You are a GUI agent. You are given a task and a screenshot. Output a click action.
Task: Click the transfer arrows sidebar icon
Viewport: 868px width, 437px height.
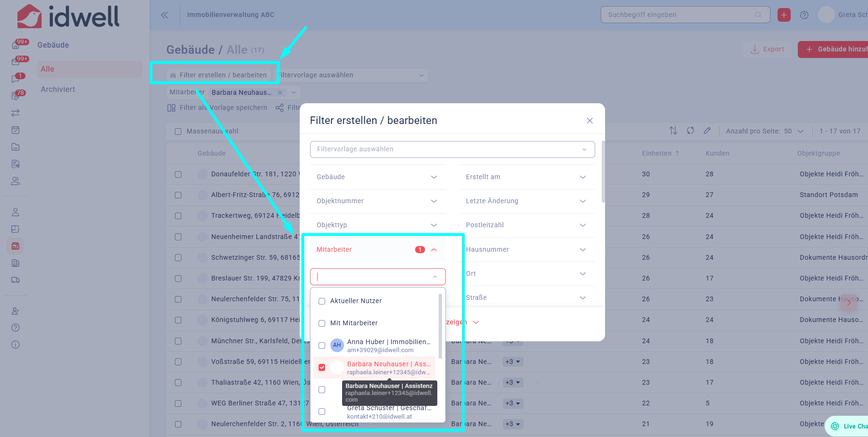point(16,113)
